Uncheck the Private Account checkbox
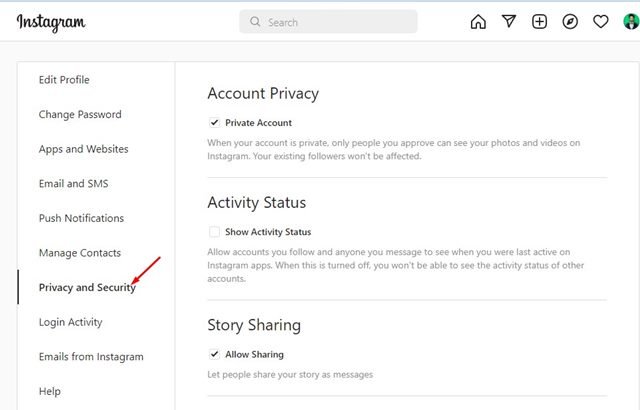Viewport: 640px width, 410px height. click(214, 122)
